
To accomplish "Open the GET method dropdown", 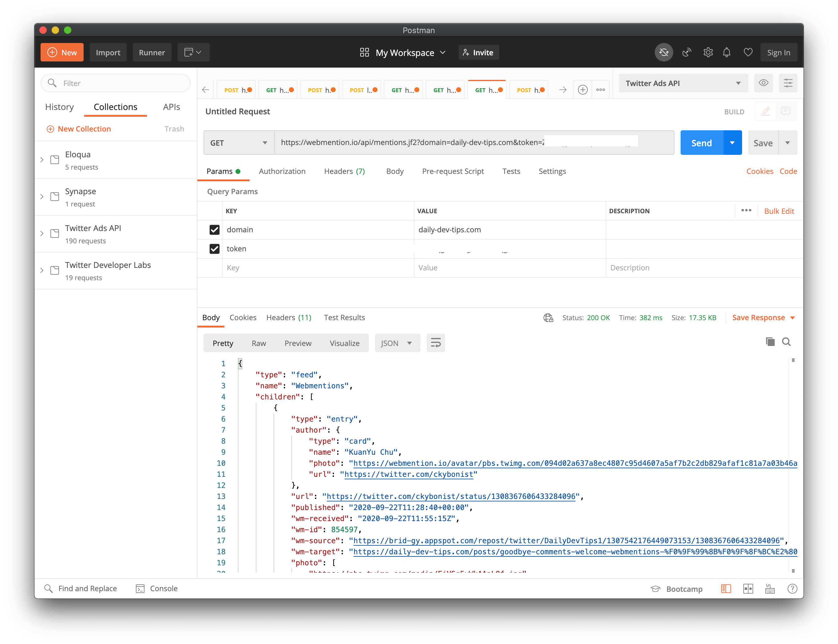I will pyautogui.click(x=239, y=143).
